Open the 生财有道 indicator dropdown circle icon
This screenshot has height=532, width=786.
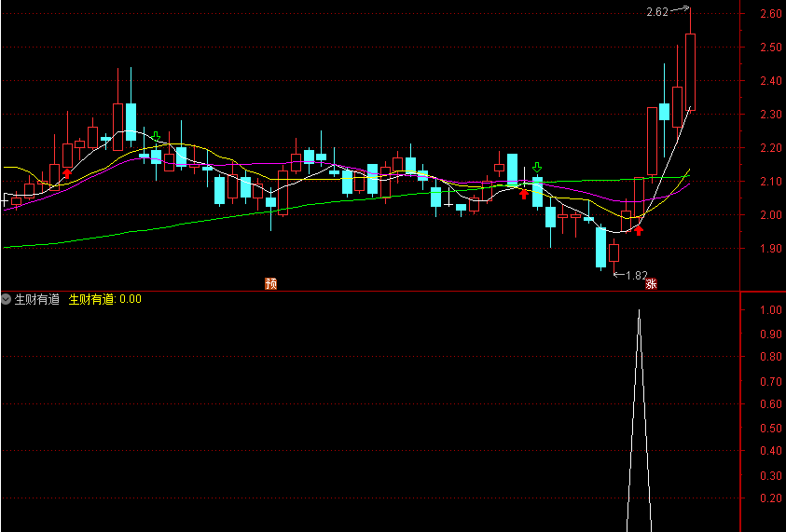pyautogui.click(x=6, y=300)
